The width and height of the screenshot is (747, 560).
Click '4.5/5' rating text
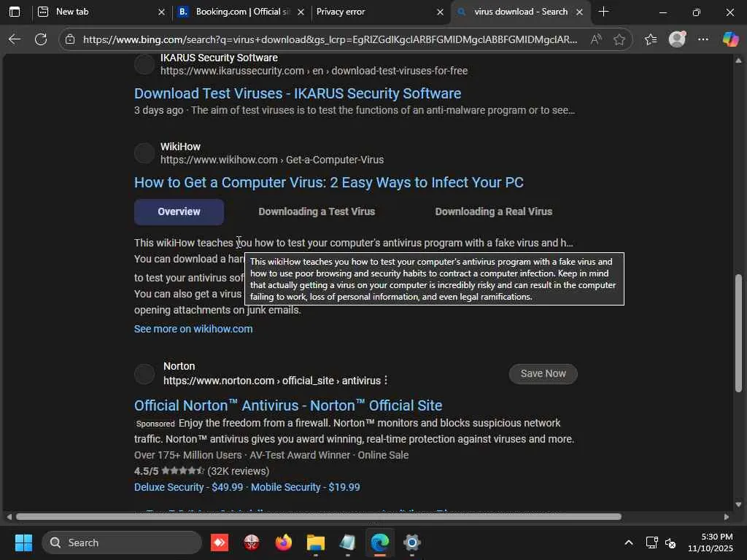pyautogui.click(x=146, y=471)
